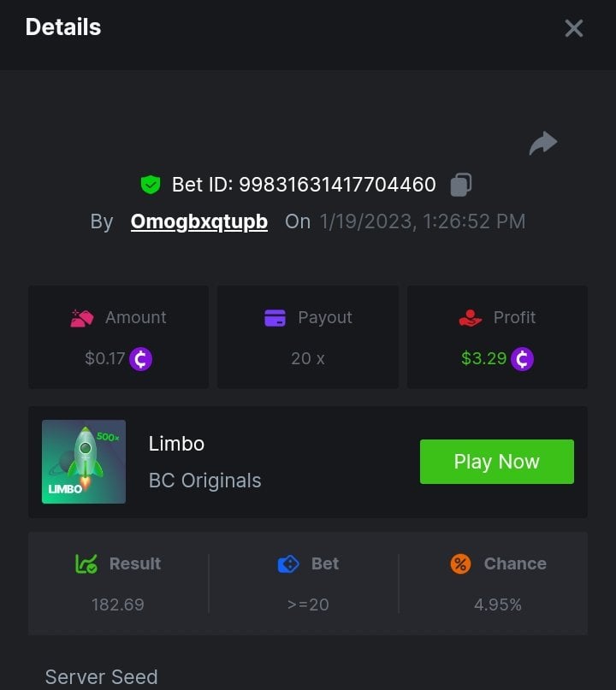Click the Result chart icon

[x=86, y=563]
